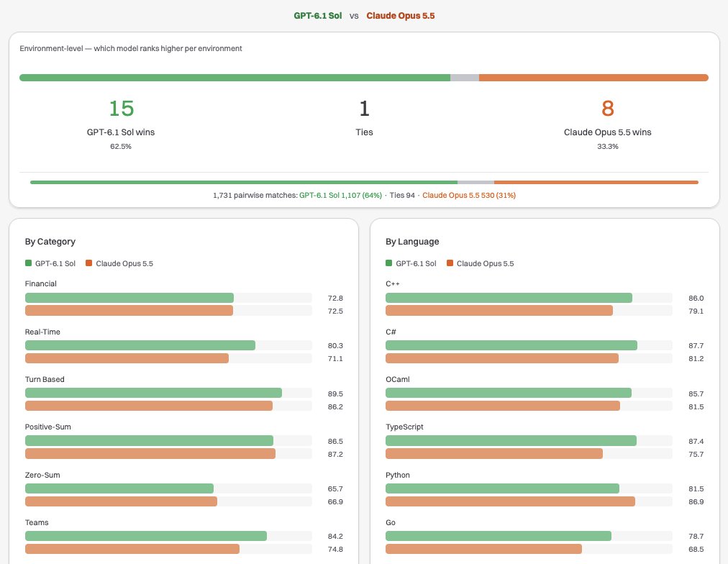
Task: Click the orange Claude Opus 5.5 title at top
Action: [x=400, y=16]
